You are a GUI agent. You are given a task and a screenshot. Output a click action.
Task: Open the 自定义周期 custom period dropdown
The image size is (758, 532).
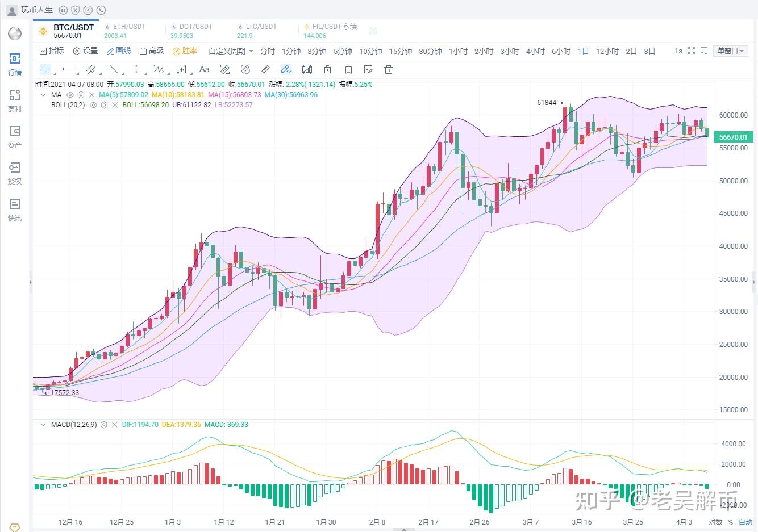pyautogui.click(x=231, y=51)
